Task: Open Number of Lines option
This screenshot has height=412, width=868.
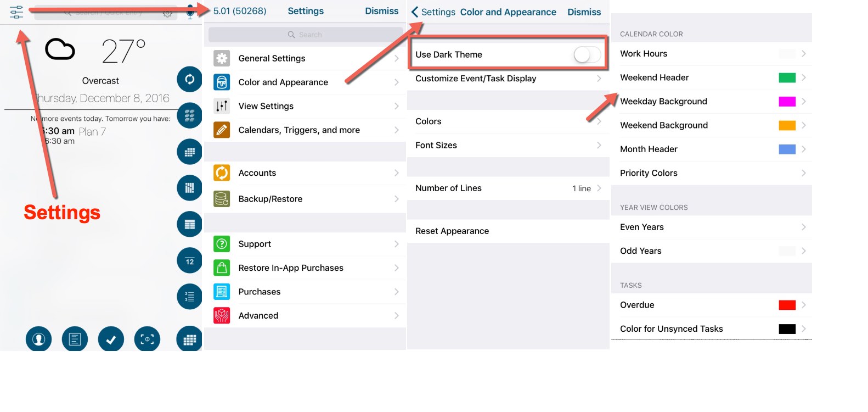Action: (x=508, y=188)
